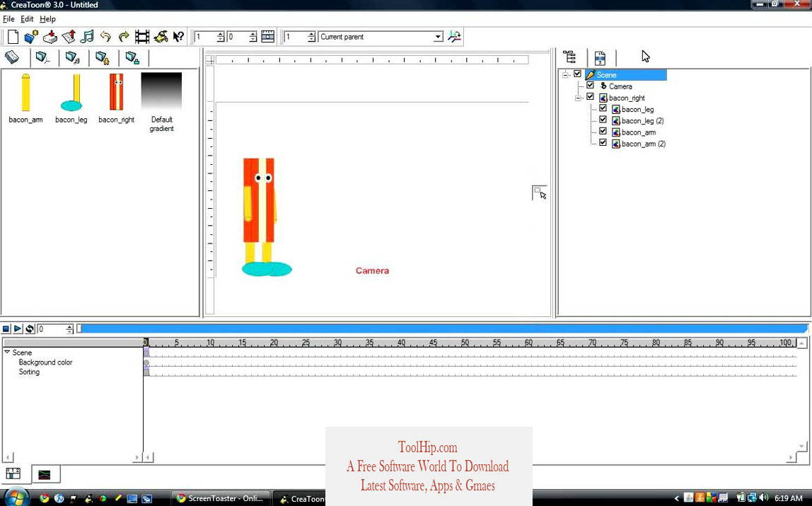Collapse the bacon_right tree node
812x506 pixels.
[x=578, y=98]
